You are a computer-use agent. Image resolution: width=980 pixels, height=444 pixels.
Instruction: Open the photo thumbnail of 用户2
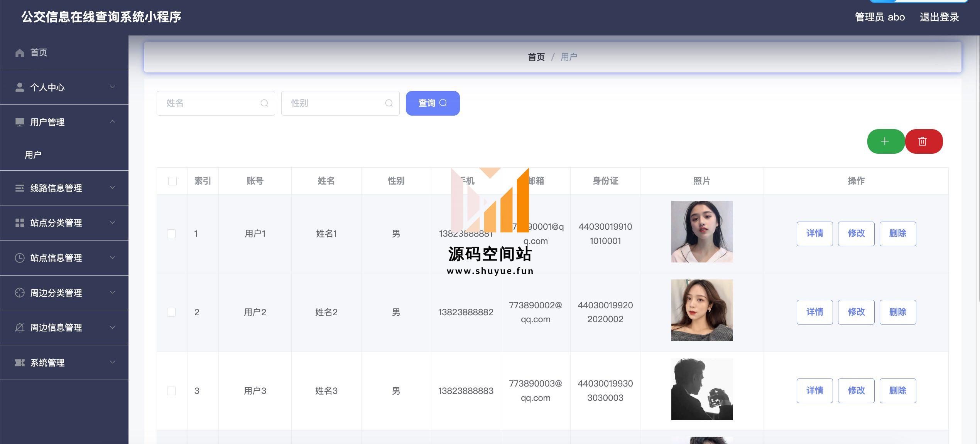[x=702, y=310]
